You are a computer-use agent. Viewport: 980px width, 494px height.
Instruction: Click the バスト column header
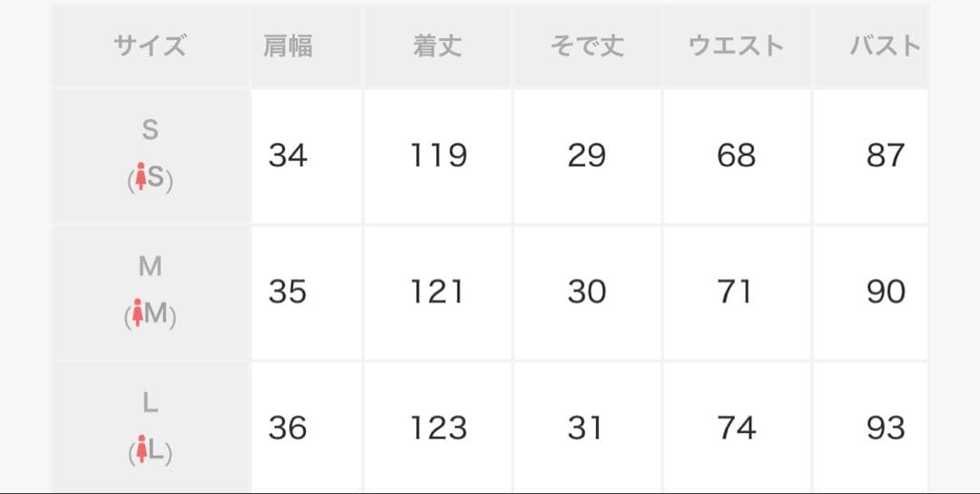(885, 46)
